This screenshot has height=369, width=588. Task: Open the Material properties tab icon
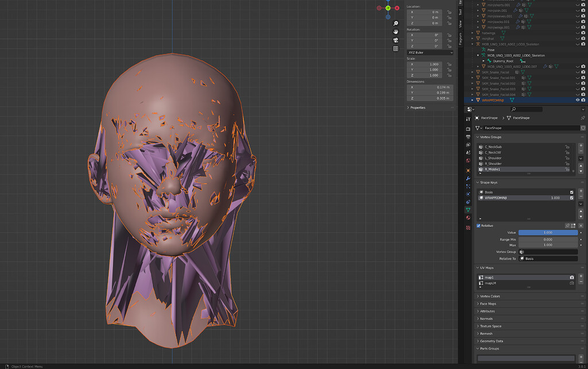(x=468, y=218)
